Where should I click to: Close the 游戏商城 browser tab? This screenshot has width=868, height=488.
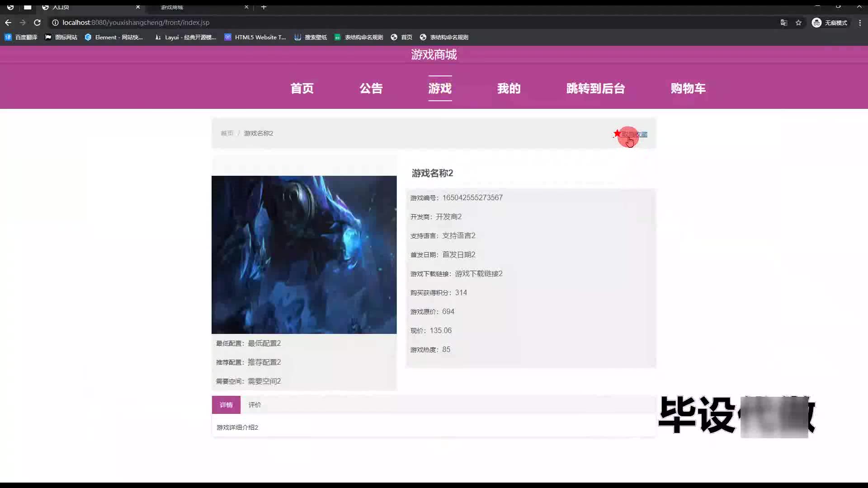click(x=246, y=7)
